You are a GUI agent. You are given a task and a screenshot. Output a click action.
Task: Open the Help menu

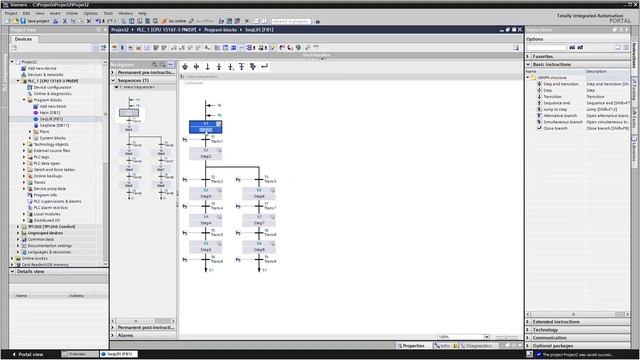click(x=142, y=13)
